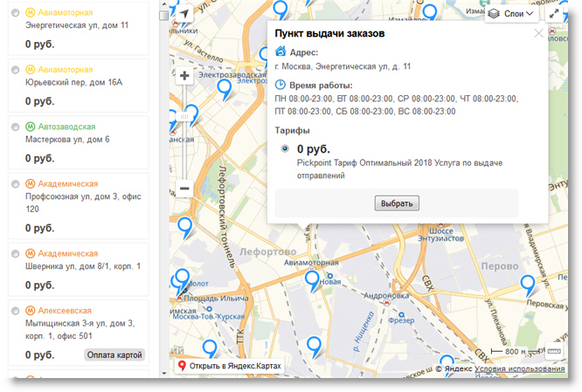This screenshot has height=392, width=582.
Task: Toggle fullscreen map mode icon
Action: tap(554, 14)
